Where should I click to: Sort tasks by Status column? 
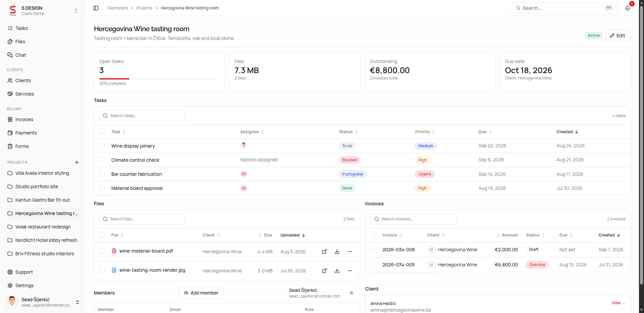tap(348, 132)
